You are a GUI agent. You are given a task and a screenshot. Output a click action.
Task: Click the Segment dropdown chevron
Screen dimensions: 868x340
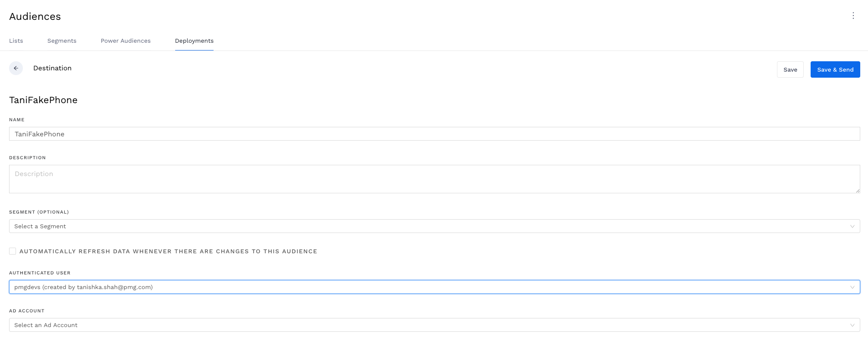(x=852, y=226)
